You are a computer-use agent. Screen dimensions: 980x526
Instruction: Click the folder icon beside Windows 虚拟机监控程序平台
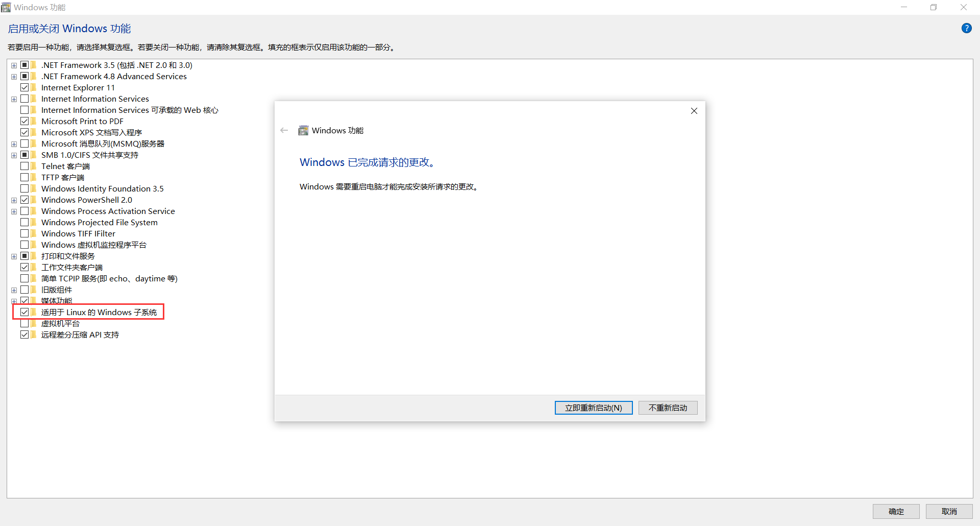click(34, 245)
